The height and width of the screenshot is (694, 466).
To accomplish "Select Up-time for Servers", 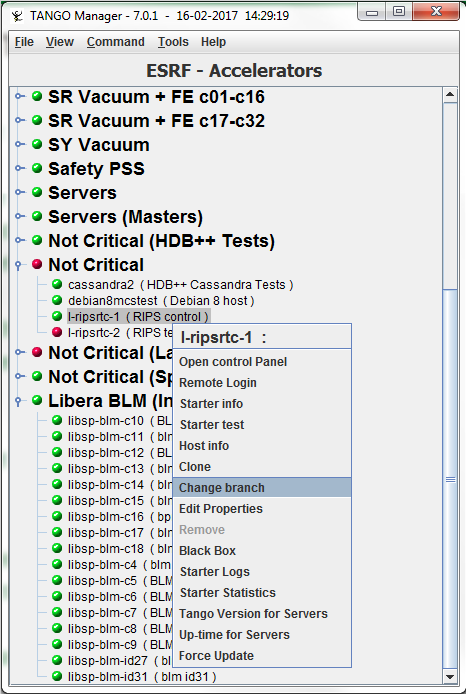I will 262,635.
